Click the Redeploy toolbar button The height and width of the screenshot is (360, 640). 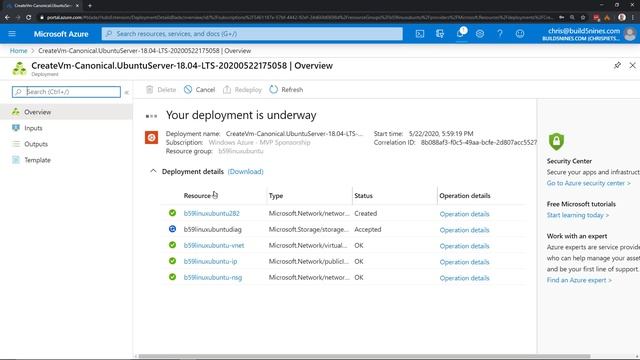point(242,90)
